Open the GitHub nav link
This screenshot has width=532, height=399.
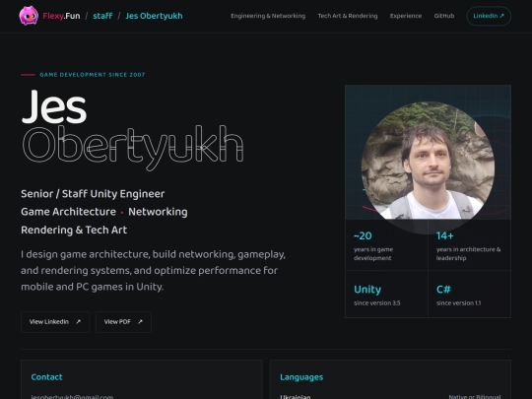pos(444,16)
